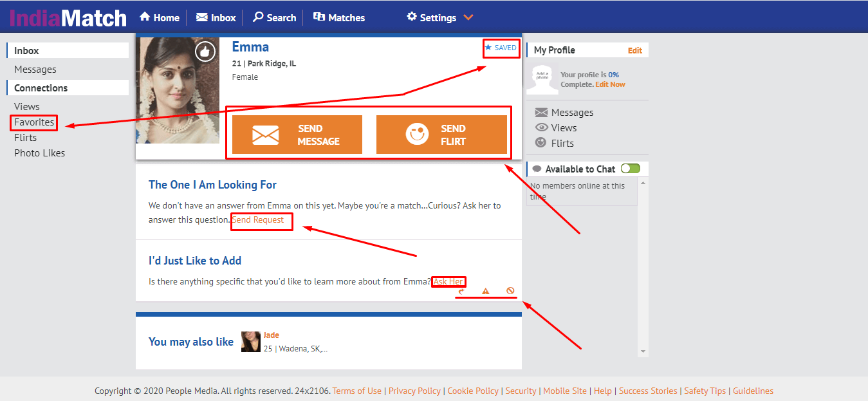Report profile with the warning triangle icon
This screenshot has width=868, height=401.
tap(486, 292)
